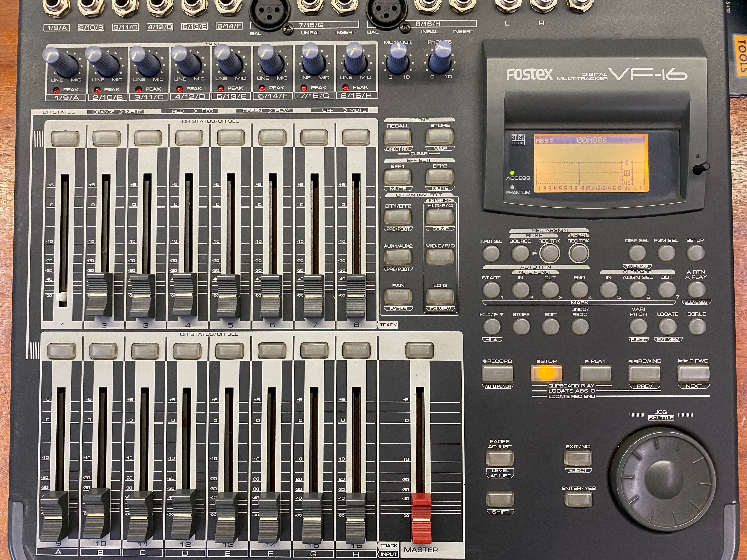Tap the DIRECT REC TRK button
This screenshot has height=560, width=747.
tap(579, 253)
